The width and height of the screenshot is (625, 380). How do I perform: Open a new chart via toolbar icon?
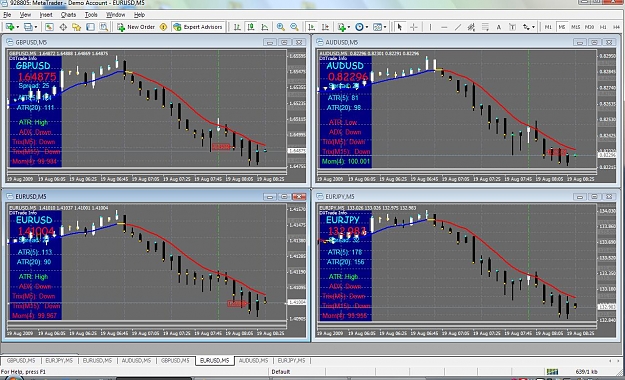point(10,27)
